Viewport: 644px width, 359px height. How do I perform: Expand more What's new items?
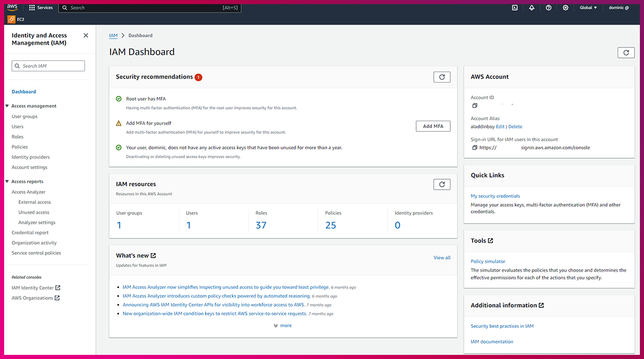point(282,326)
